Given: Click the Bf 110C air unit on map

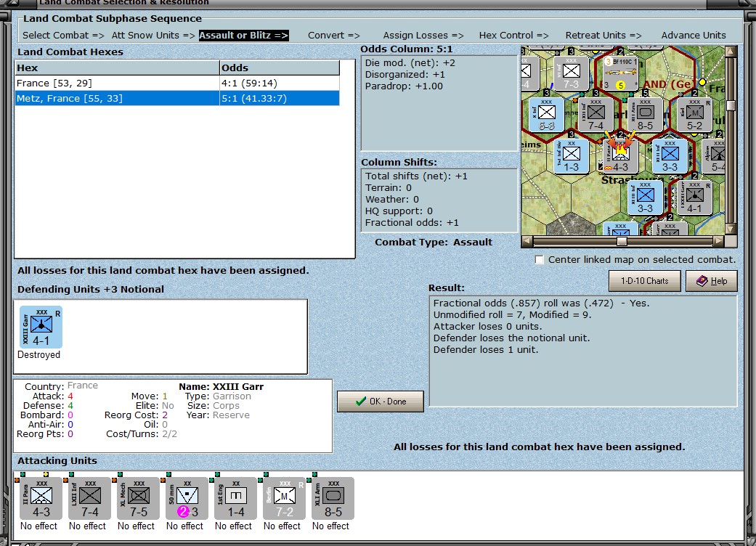Looking at the screenshot, I should point(620,73).
